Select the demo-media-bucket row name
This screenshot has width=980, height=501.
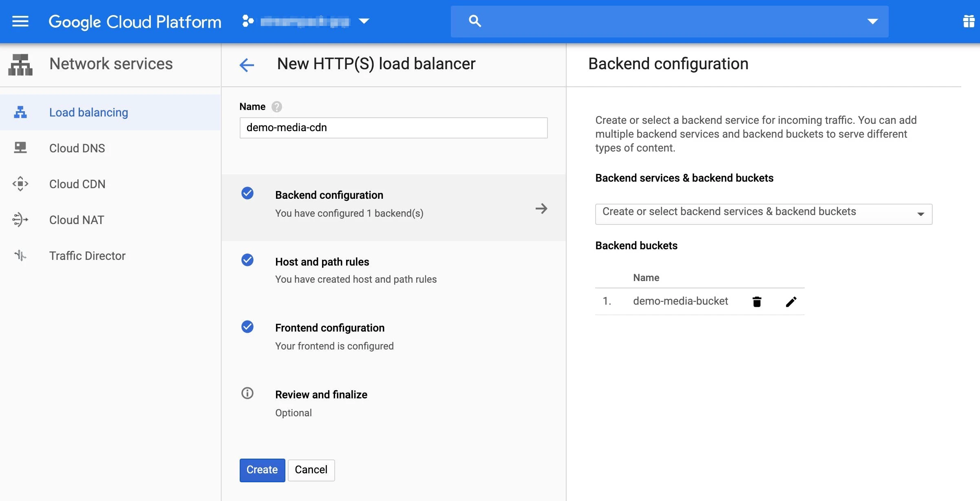680,301
